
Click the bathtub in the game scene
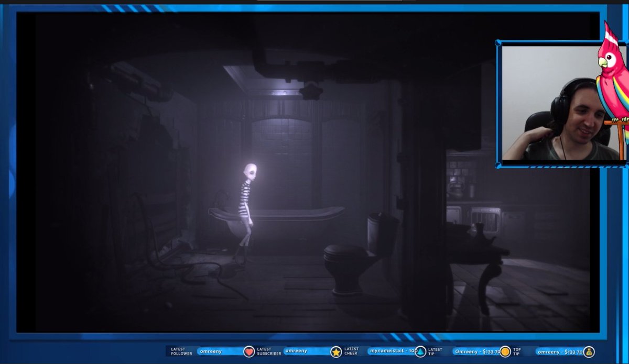[276, 223]
